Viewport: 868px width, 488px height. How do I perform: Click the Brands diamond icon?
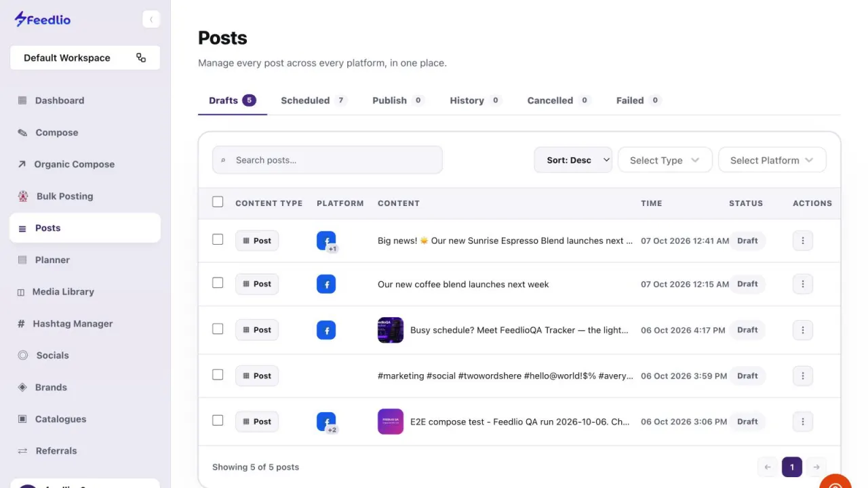pos(22,388)
